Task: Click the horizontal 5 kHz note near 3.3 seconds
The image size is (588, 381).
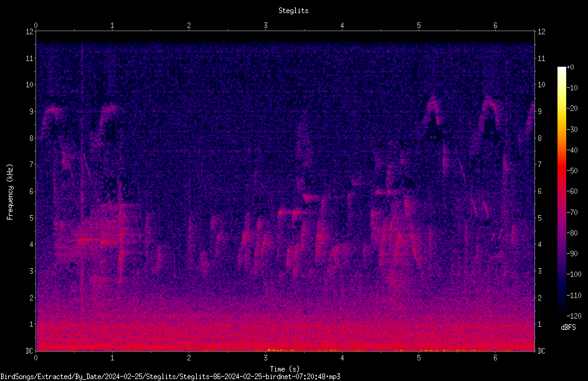Action: [x=295, y=213]
